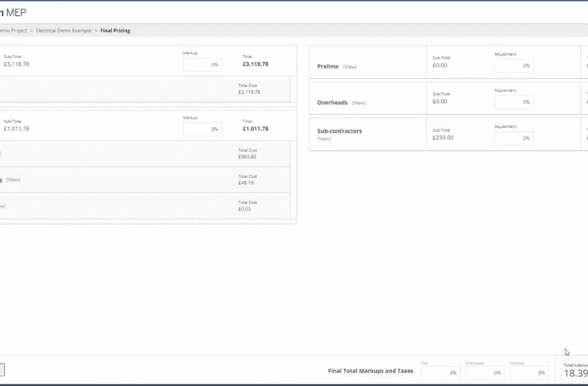Click the Prelims Adjustment percentage field

513,66
